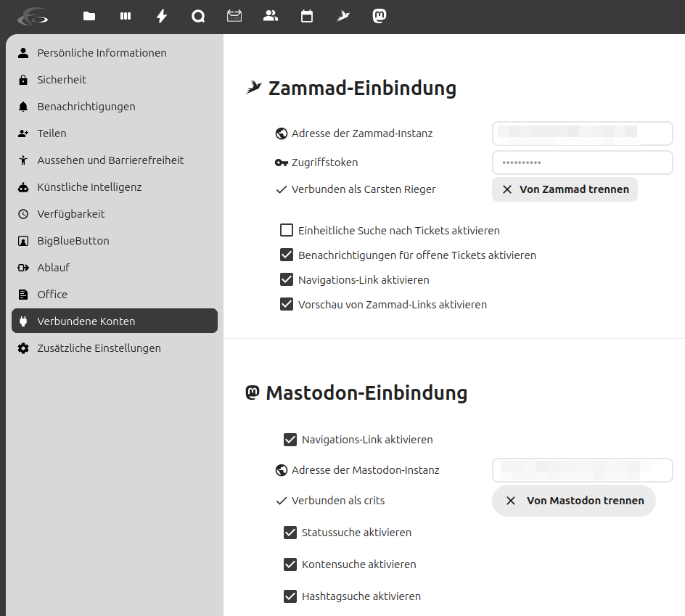Click the Verbunden als crits text

338,501
